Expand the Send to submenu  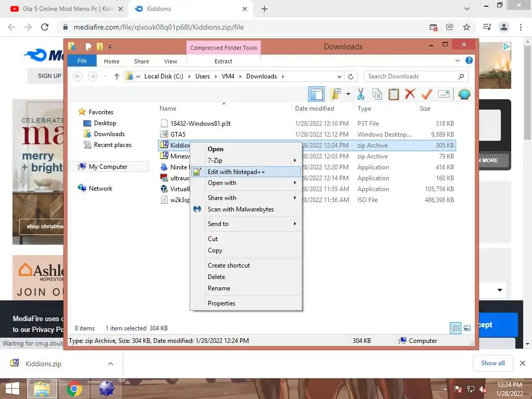(246, 224)
